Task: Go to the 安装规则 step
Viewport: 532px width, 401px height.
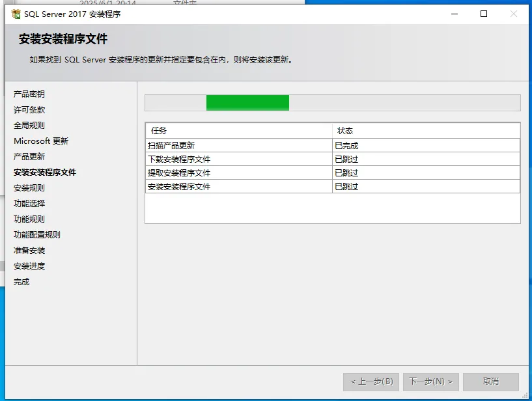Action: click(29, 188)
